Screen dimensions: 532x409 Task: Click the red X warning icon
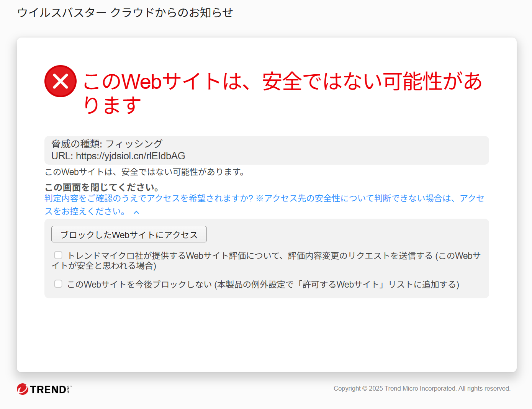click(61, 81)
